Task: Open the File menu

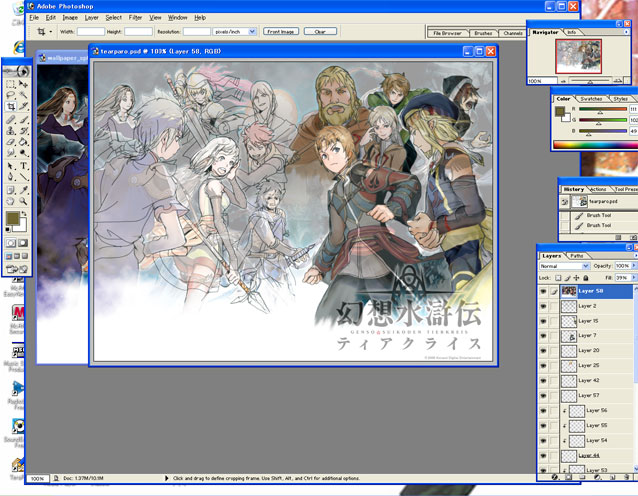Action: (x=34, y=17)
